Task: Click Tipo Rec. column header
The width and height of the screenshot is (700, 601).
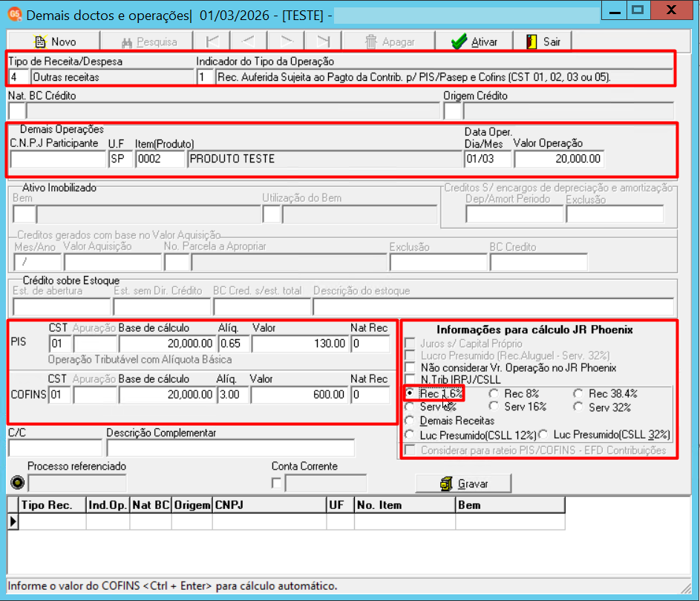Action: click(52, 505)
